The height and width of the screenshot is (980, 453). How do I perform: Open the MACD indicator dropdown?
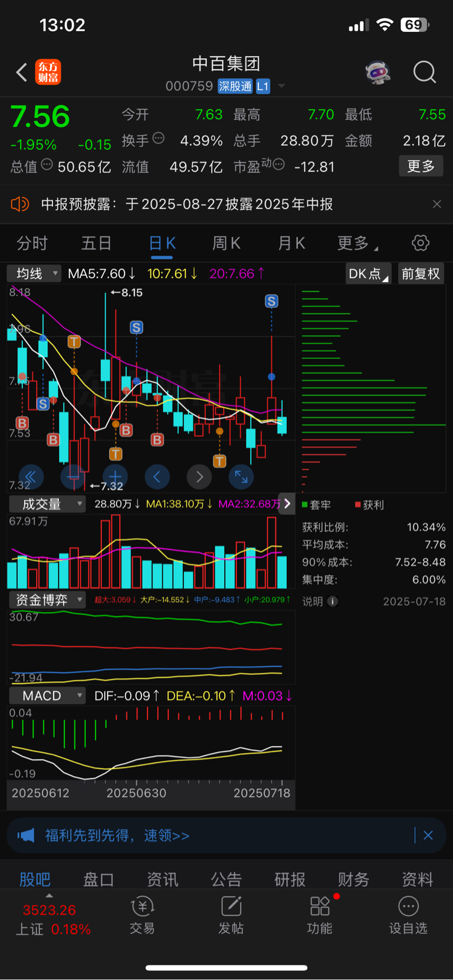coord(47,696)
